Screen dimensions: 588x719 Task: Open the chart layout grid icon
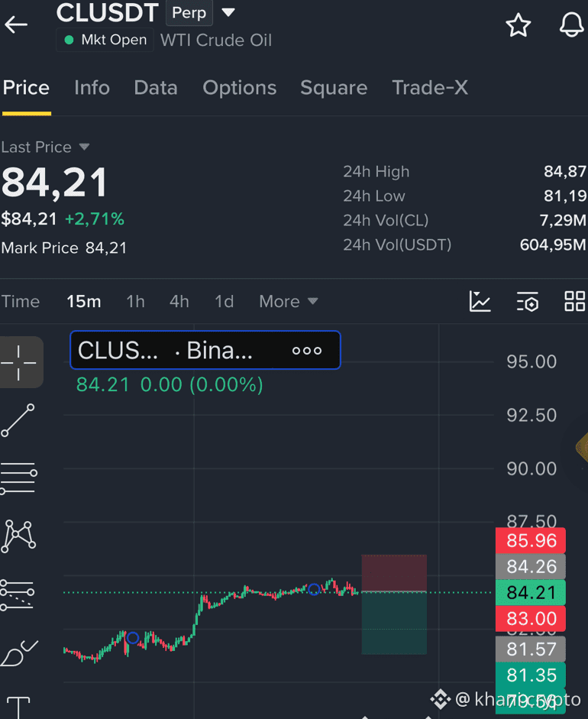(575, 302)
